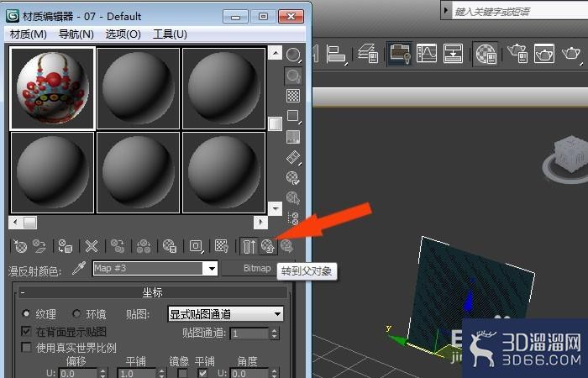Open the Render Setup teapot icon

(x=517, y=54)
